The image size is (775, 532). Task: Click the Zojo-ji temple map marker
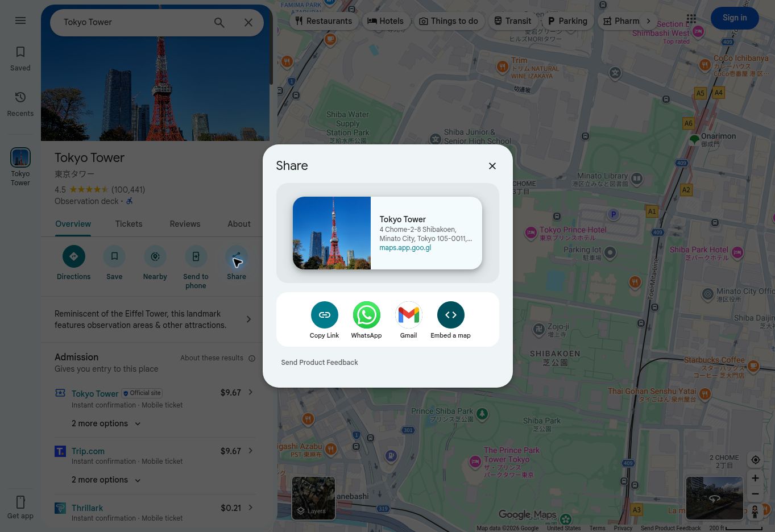pos(539,329)
